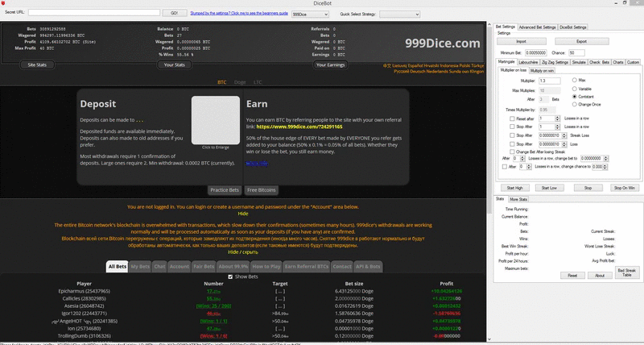Click the Reset after losses spinner arrows
This screenshot has width=644, height=345.
[x=557, y=118]
